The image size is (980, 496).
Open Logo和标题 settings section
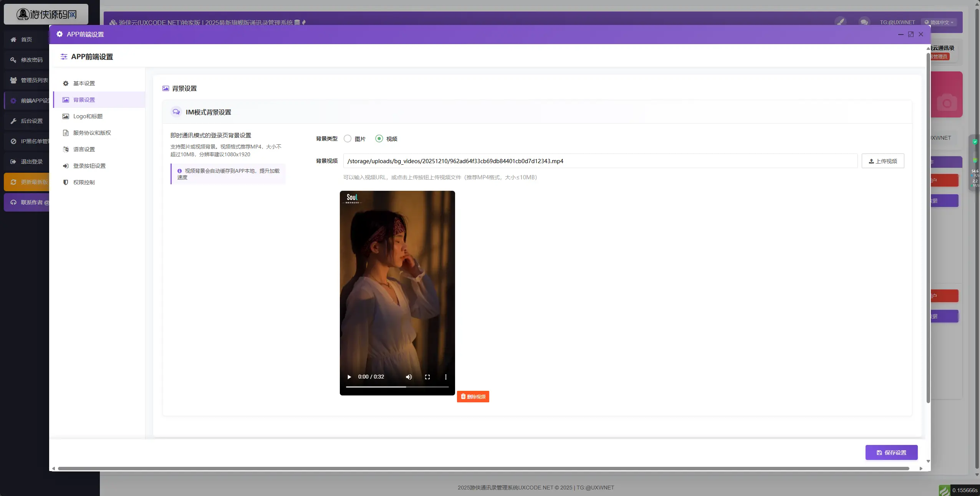coord(88,116)
